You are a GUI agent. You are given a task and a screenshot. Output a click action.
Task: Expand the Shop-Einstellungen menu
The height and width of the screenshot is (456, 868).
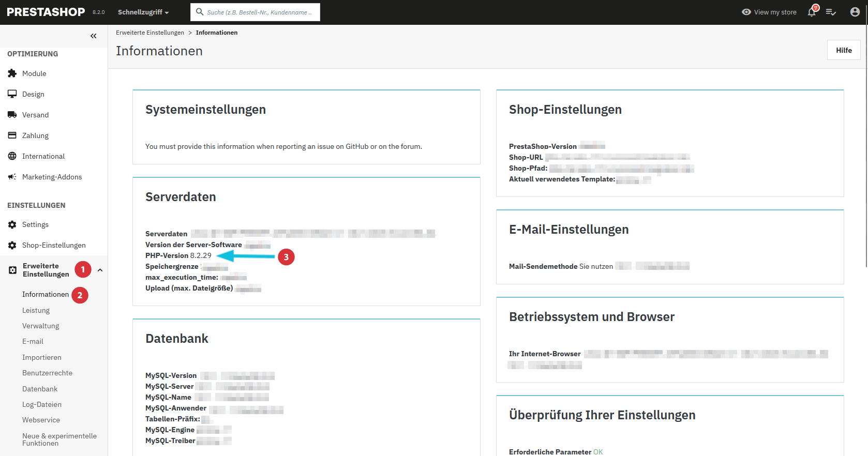tap(54, 245)
